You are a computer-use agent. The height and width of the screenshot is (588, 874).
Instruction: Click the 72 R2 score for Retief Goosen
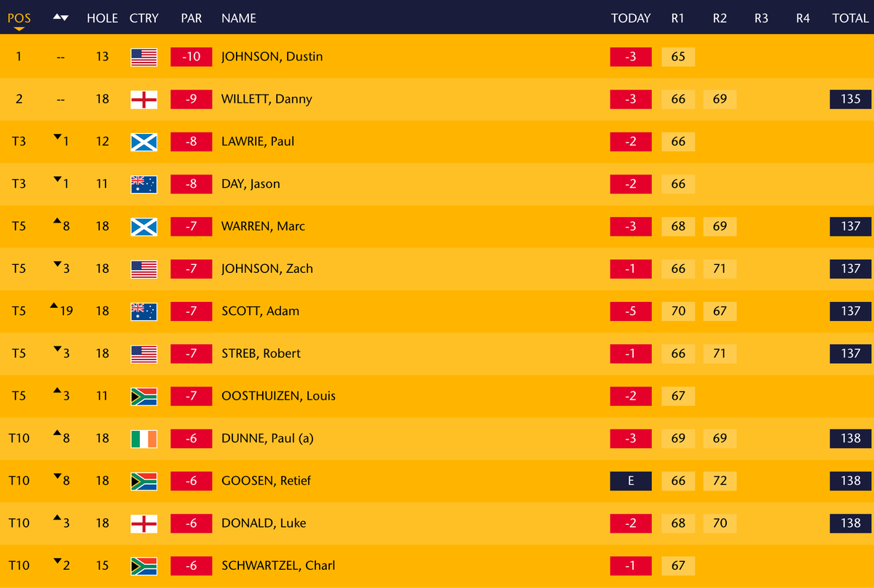[x=720, y=480]
